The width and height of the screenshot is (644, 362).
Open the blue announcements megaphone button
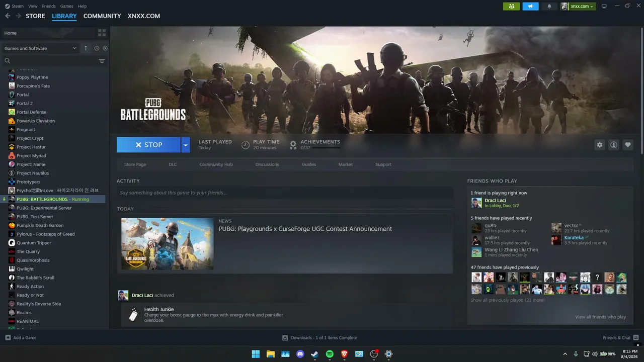pyautogui.click(x=530, y=6)
